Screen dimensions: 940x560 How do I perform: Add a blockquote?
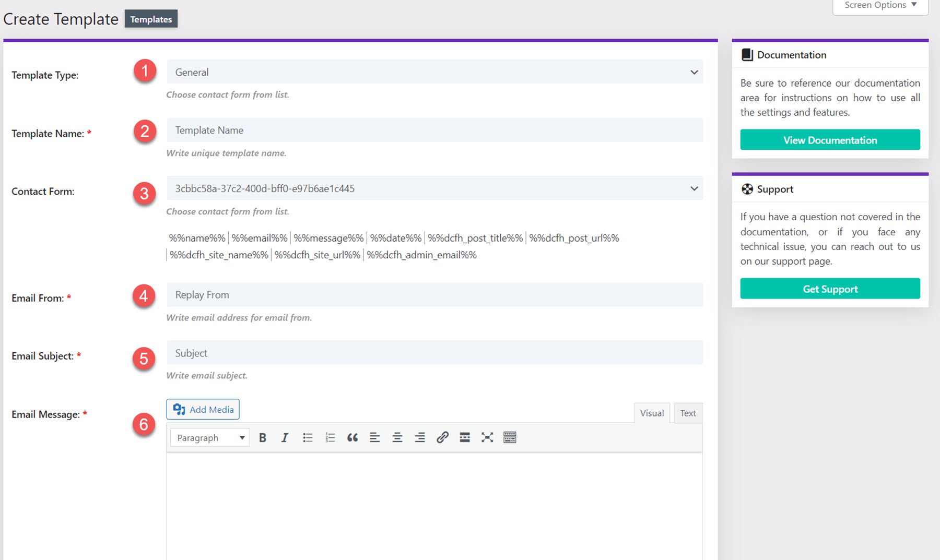[352, 437]
